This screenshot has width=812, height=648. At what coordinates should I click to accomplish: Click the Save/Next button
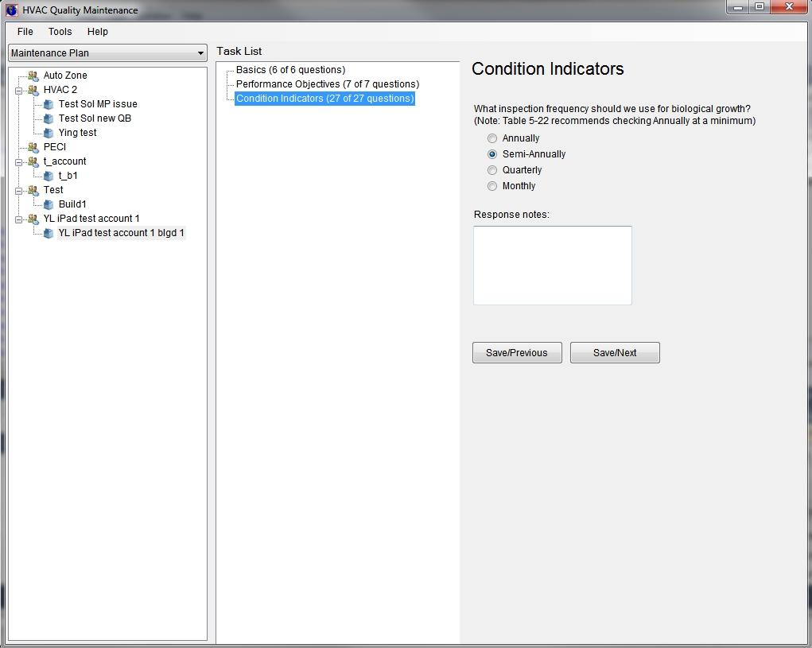point(615,352)
